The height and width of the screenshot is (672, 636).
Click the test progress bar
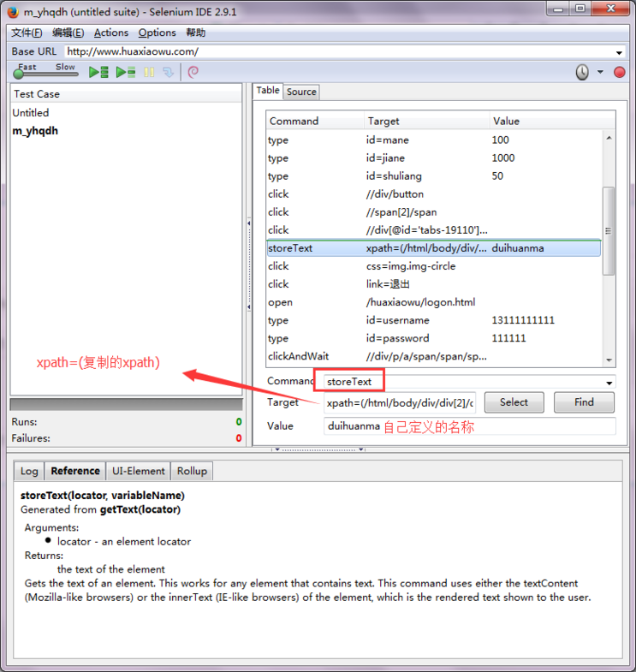click(x=126, y=405)
